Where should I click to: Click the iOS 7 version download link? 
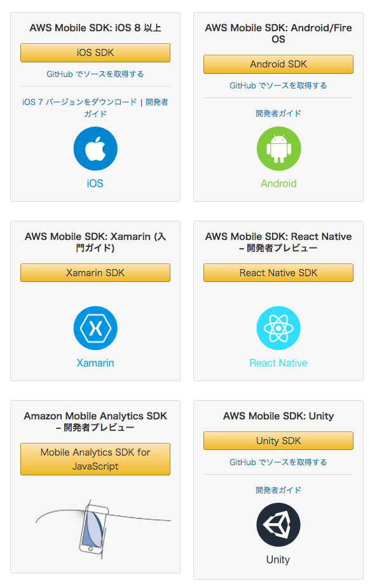[79, 102]
